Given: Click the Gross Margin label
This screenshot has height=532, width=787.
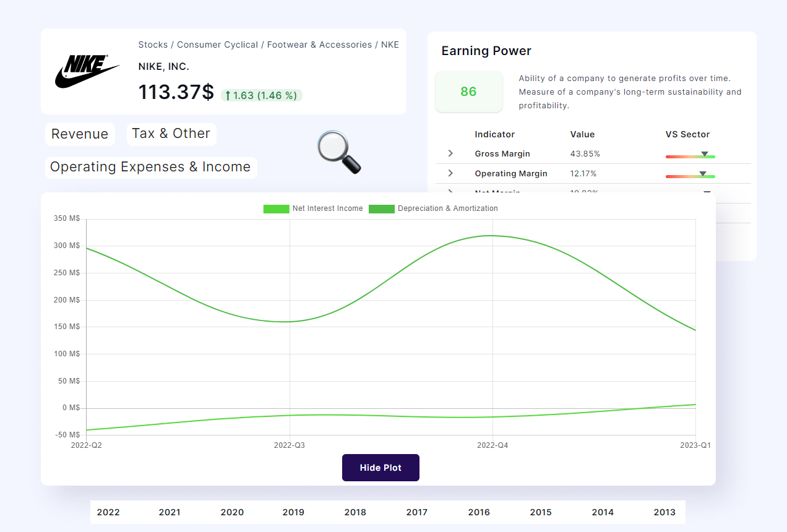Looking at the screenshot, I should (x=502, y=153).
